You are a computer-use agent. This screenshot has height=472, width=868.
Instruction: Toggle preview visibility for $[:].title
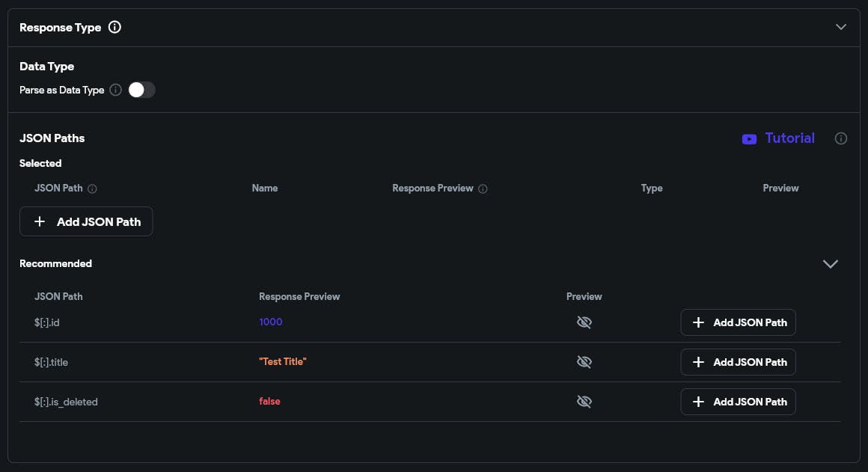pyautogui.click(x=584, y=362)
